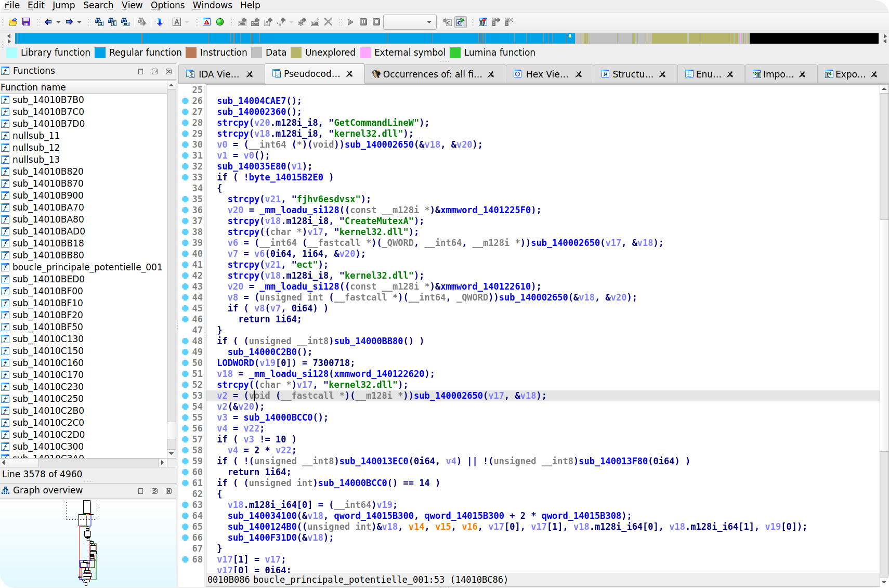Expand the jump back history dropdown arrow
The width and height of the screenshot is (889, 588).
point(58,22)
